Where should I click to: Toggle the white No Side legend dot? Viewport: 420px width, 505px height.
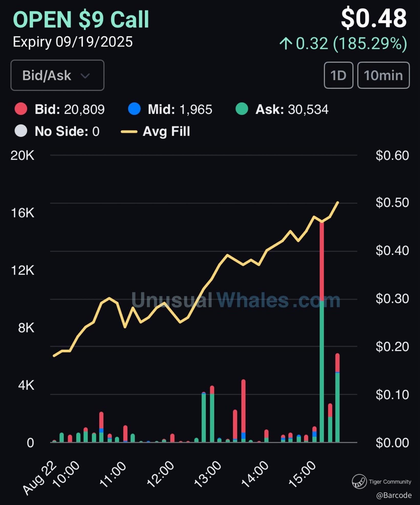click(21, 131)
